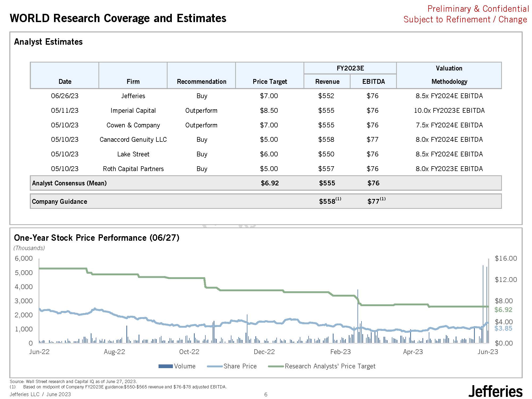Click the FY2023E header cell
The width and height of the screenshot is (532, 399).
(x=350, y=68)
